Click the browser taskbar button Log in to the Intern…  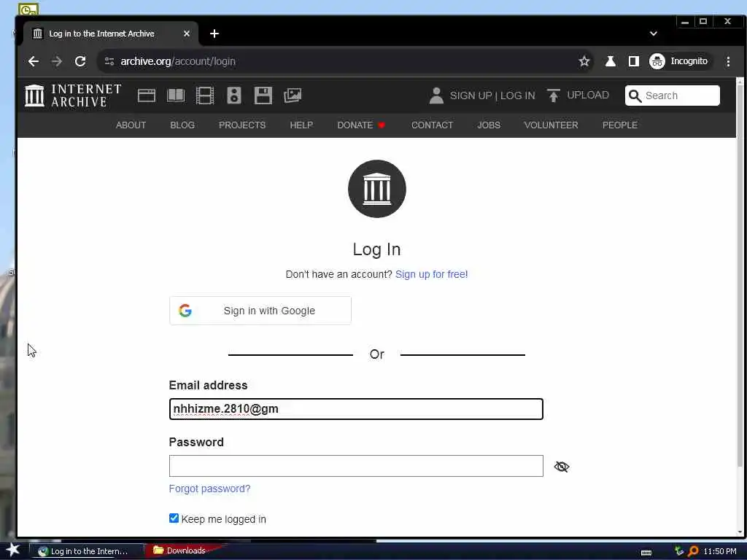pyautogui.click(x=87, y=551)
